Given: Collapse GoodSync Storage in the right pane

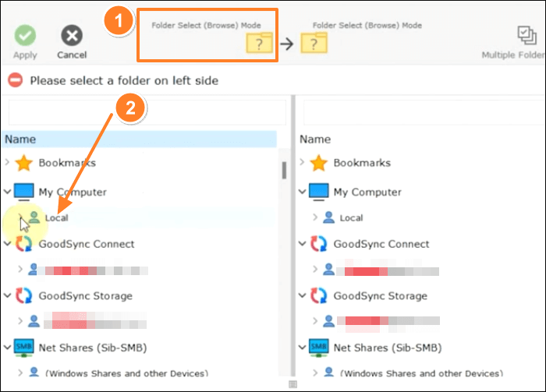Looking at the screenshot, I should 302,296.
